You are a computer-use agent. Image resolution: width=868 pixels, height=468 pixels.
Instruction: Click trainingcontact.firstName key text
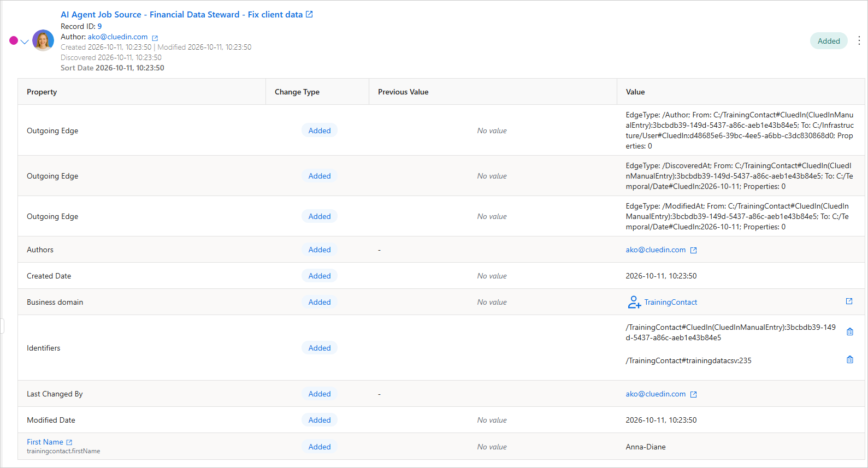coord(63,451)
